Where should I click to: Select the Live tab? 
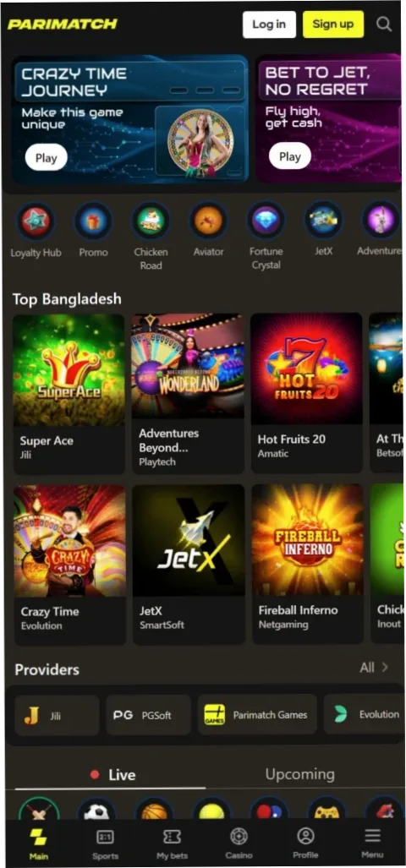click(x=112, y=775)
